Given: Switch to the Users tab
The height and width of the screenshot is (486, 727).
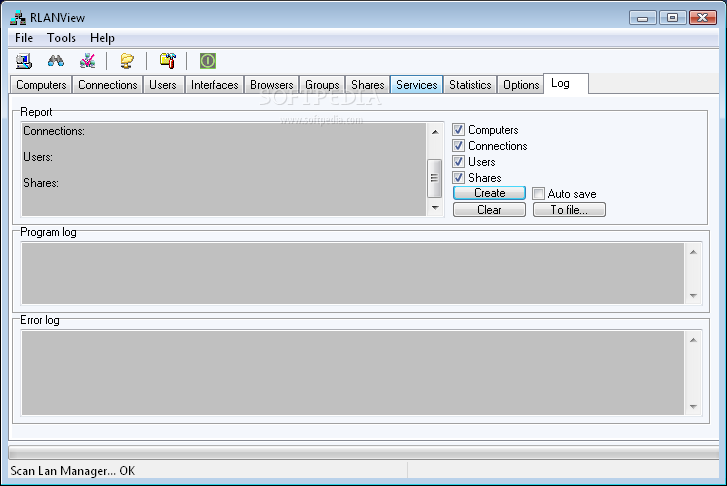Looking at the screenshot, I should click(x=163, y=85).
